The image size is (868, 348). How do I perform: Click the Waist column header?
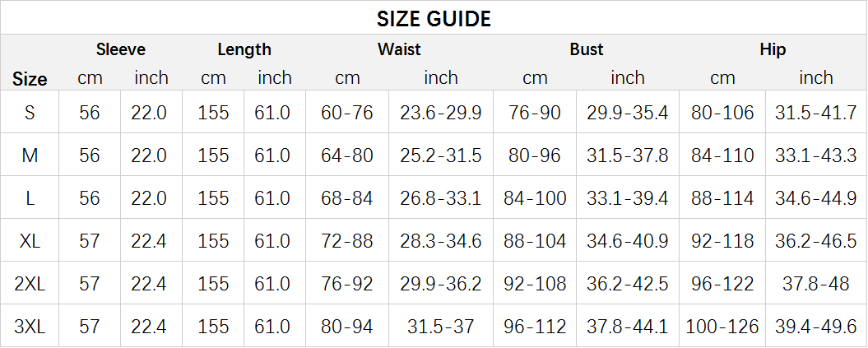click(x=399, y=49)
